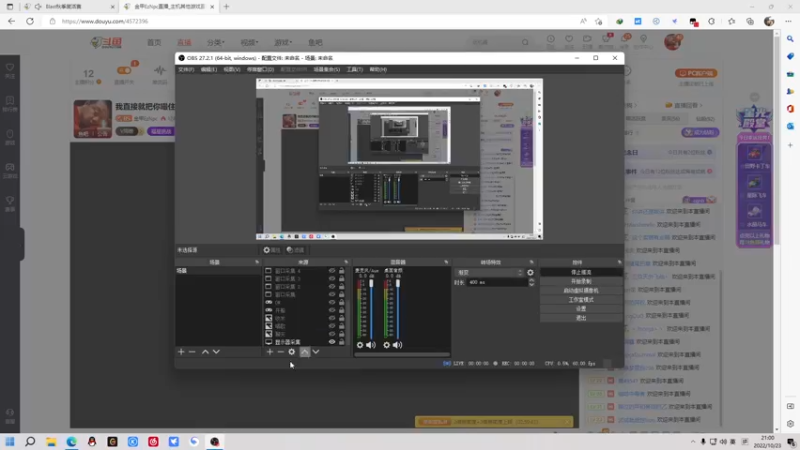Expand 分类 dropdown in Douyu navigation
Viewport: 800px width, 450px height.
[x=215, y=42]
